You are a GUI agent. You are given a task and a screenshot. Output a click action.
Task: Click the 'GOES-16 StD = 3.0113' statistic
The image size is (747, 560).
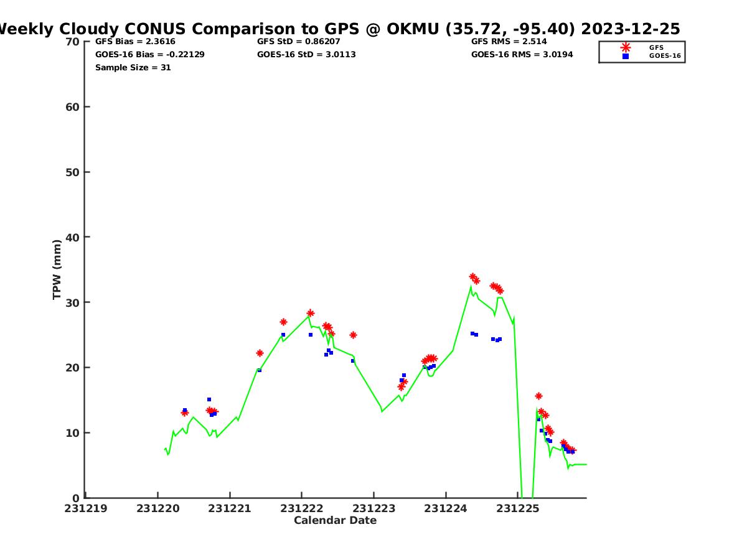(x=306, y=55)
